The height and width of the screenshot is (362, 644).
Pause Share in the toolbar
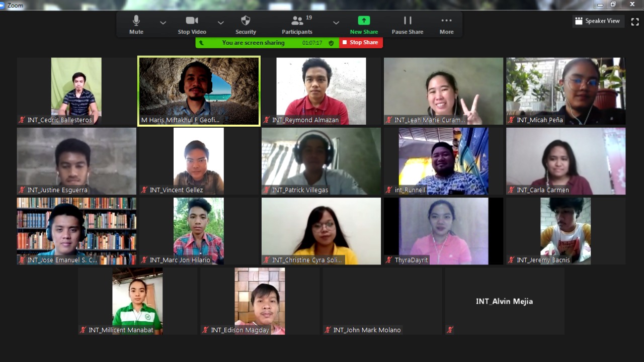407,24
